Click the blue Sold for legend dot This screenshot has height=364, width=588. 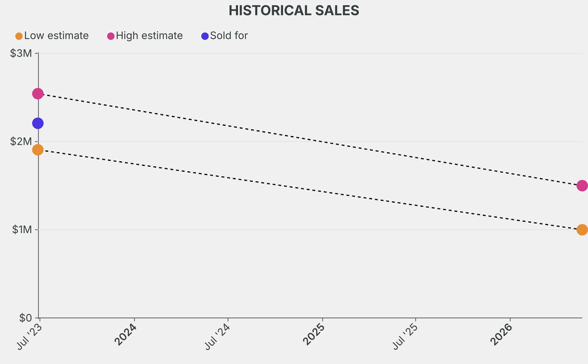(x=205, y=36)
